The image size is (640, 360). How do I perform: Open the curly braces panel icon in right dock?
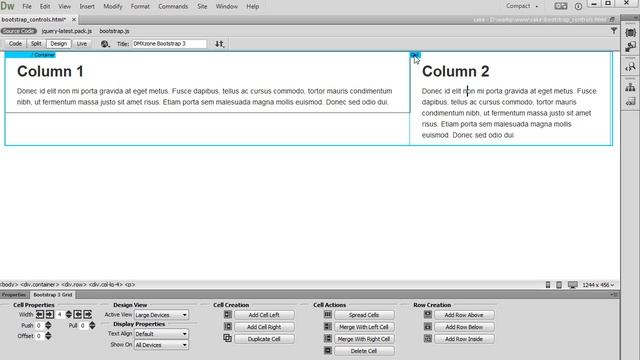pyautogui.click(x=630, y=33)
